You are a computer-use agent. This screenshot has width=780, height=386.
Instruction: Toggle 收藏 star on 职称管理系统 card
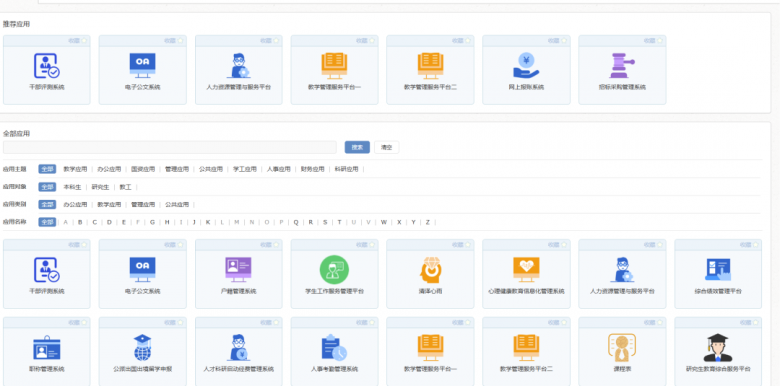tap(84, 322)
